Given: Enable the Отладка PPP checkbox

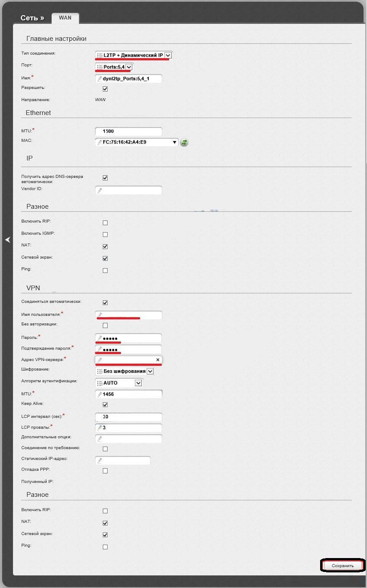Looking at the screenshot, I should click(x=105, y=471).
